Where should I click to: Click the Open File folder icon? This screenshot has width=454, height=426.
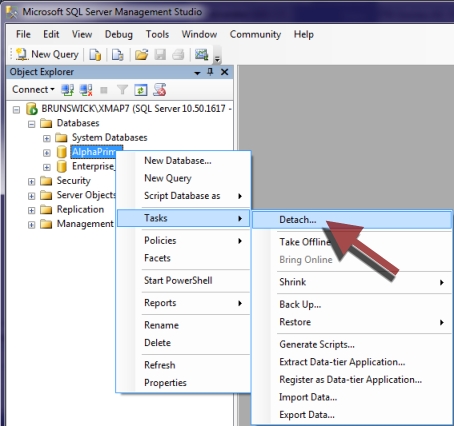142,55
